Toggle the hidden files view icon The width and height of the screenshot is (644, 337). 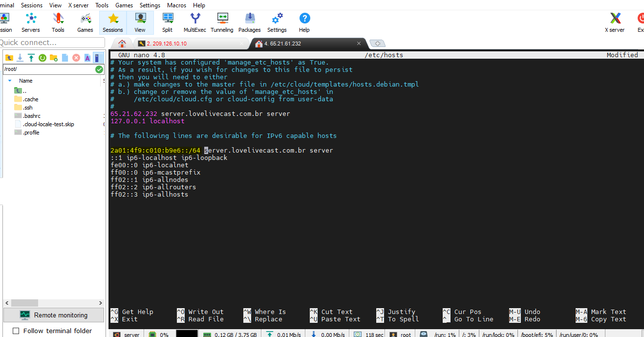pos(98,58)
